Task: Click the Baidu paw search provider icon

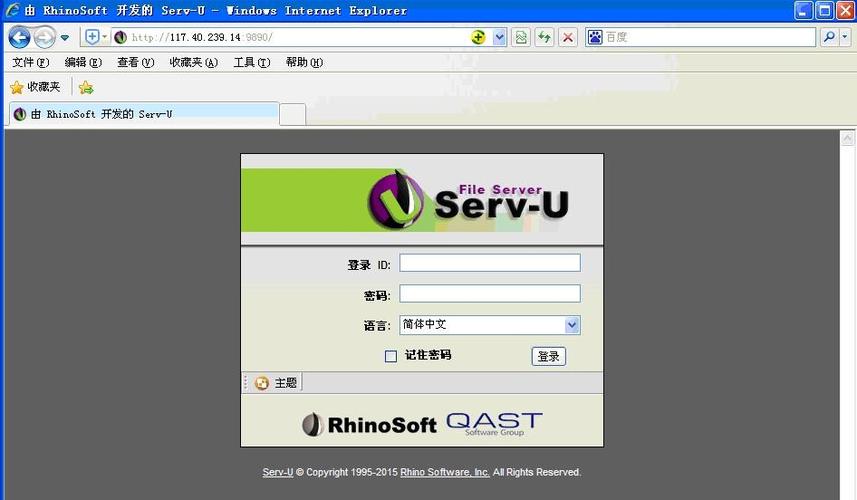Action: [595, 37]
